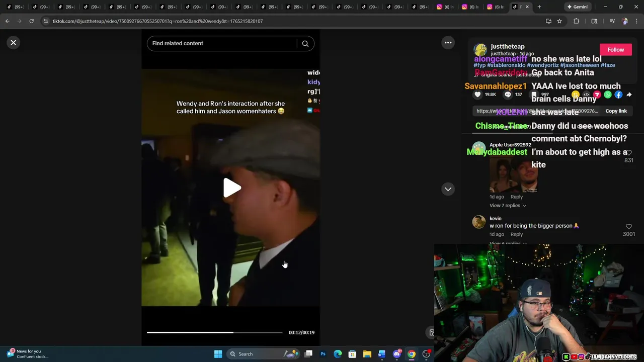This screenshot has height=362, width=644.
Task: Open the image in Apple User592592 comment
Action: (514, 174)
